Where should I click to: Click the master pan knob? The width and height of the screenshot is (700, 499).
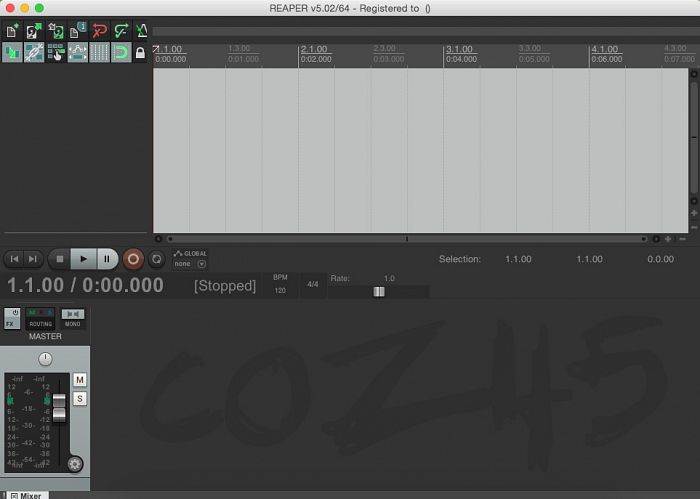(x=45, y=359)
